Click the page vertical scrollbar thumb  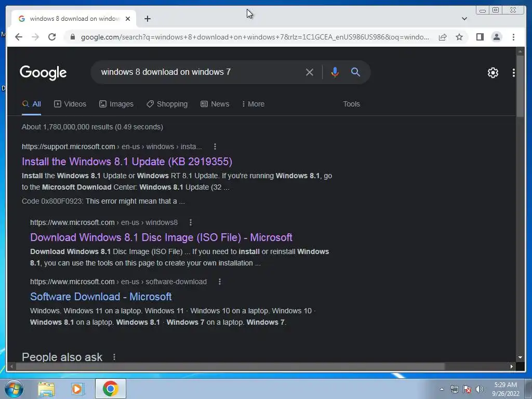pyautogui.click(x=520, y=86)
